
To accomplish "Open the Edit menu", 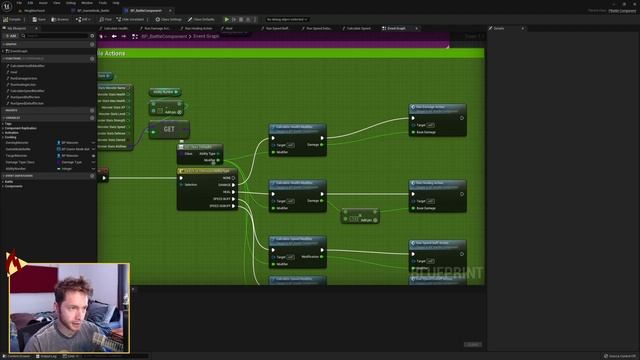I will pyautogui.click(x=30, y=3).
